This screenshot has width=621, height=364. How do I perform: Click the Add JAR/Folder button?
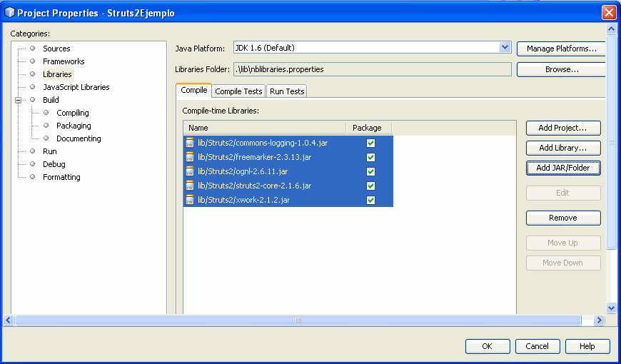563,168
